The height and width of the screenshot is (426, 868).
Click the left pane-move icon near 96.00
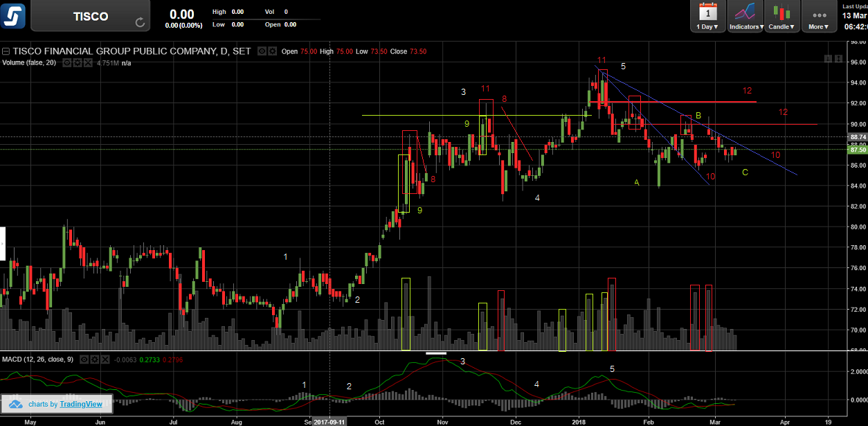click(828, 60)
